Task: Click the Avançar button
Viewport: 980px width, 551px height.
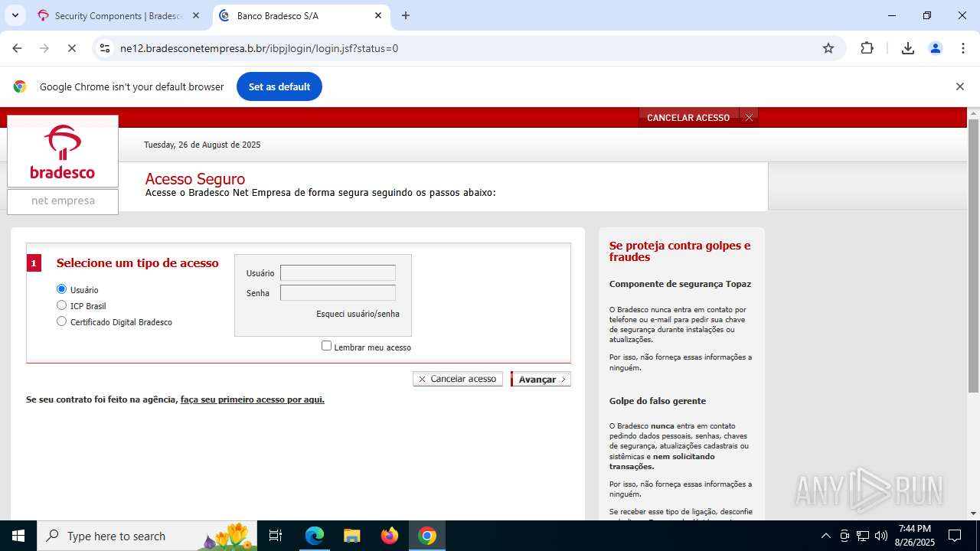Action: coord(541,379)
